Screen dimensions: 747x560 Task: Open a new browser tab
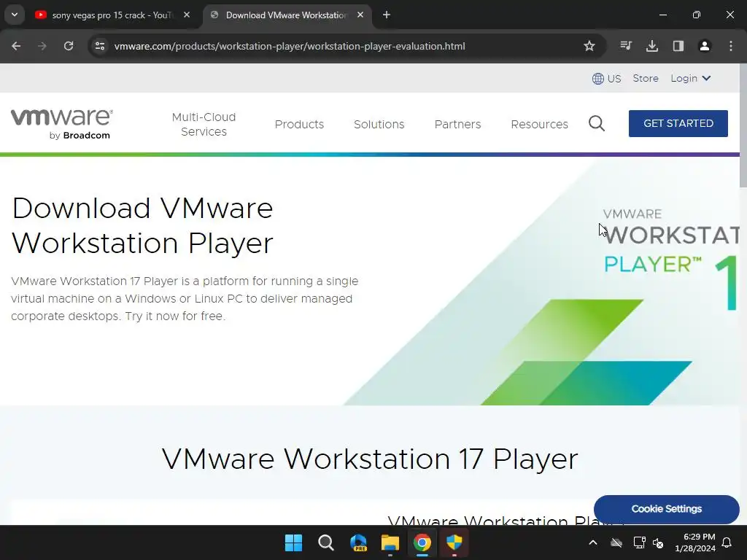[x=387, y=15]
